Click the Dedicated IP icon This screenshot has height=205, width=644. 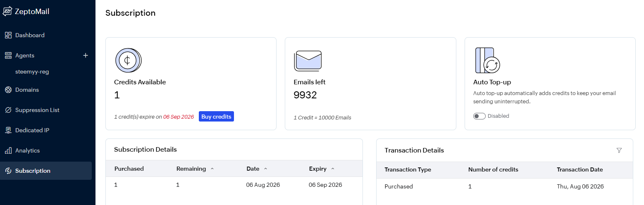point(8,130)
